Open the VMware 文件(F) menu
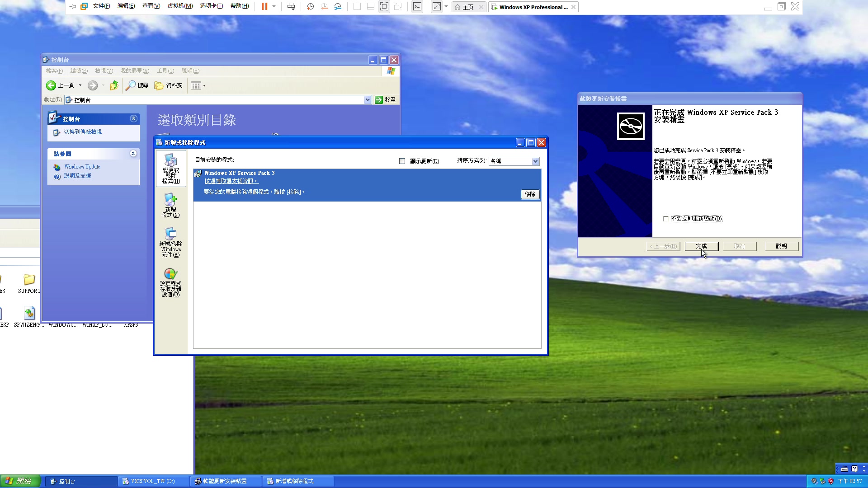This screenshot has width=868, height=488. point(101,6)
